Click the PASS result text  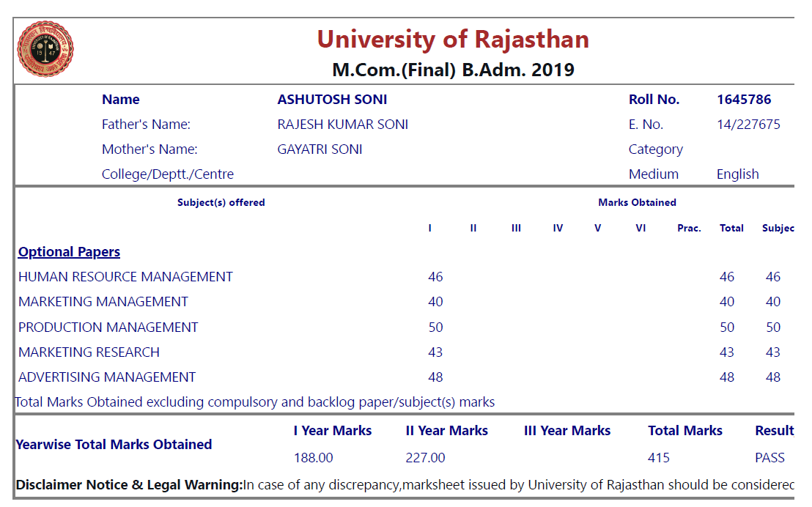coord(769,458)
